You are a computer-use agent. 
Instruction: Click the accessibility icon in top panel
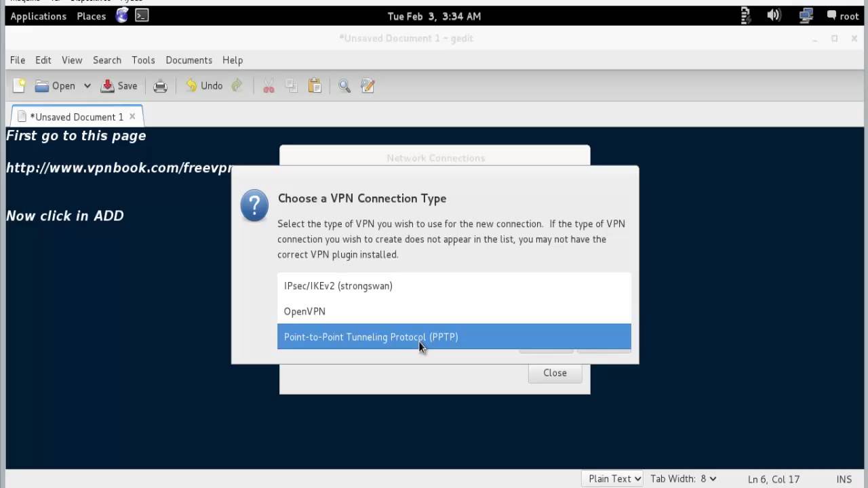[746, 16]
